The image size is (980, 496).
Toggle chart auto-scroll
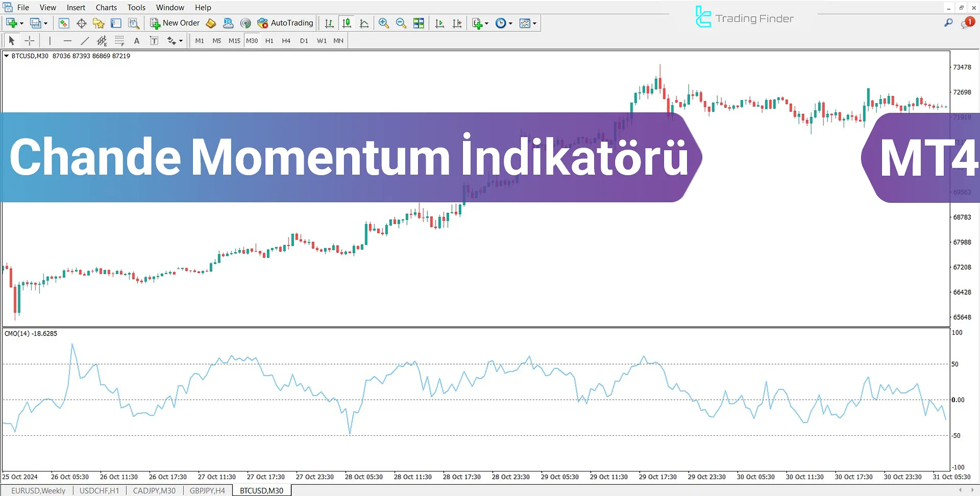pos(439,23)
